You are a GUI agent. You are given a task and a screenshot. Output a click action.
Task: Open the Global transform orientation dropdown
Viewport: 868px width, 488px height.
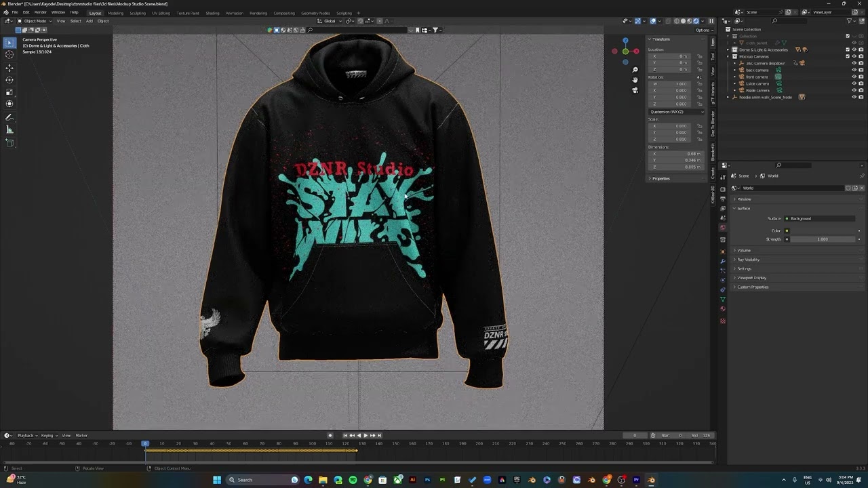pyautogui.click(x=330, y=21)
